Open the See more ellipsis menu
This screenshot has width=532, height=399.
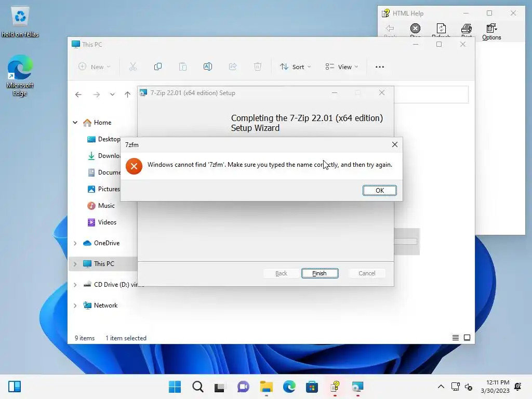pos(380,67)
